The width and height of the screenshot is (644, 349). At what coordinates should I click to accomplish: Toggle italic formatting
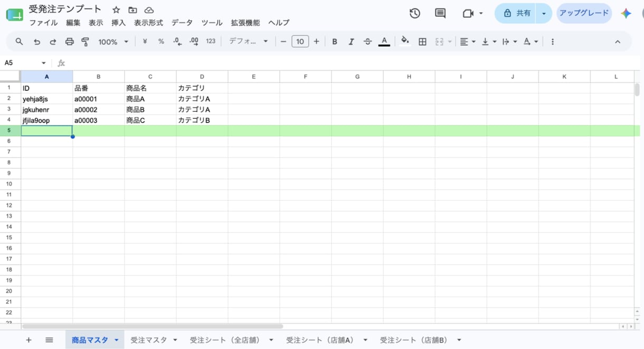[x=351, y=42]
